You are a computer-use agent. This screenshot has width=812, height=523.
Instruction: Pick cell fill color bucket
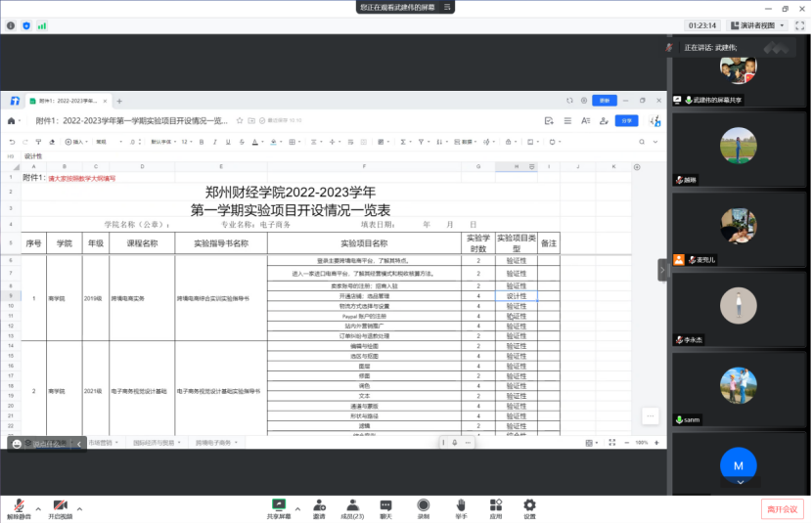273,142
